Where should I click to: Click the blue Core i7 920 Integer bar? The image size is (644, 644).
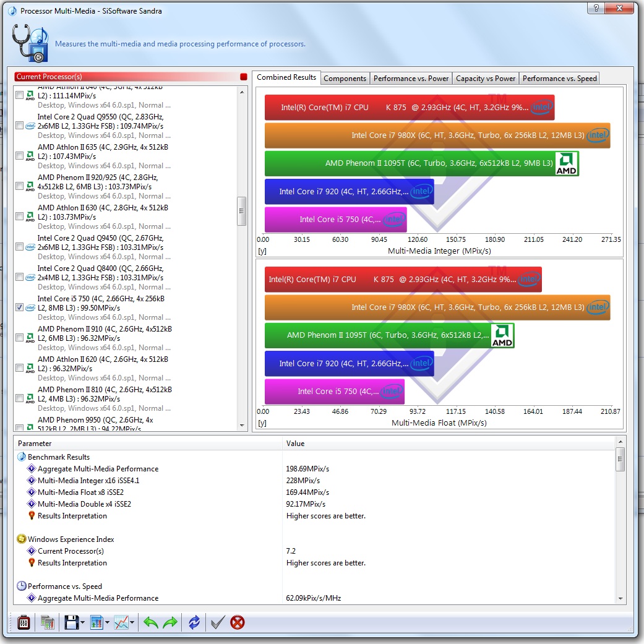coord(349,191)
